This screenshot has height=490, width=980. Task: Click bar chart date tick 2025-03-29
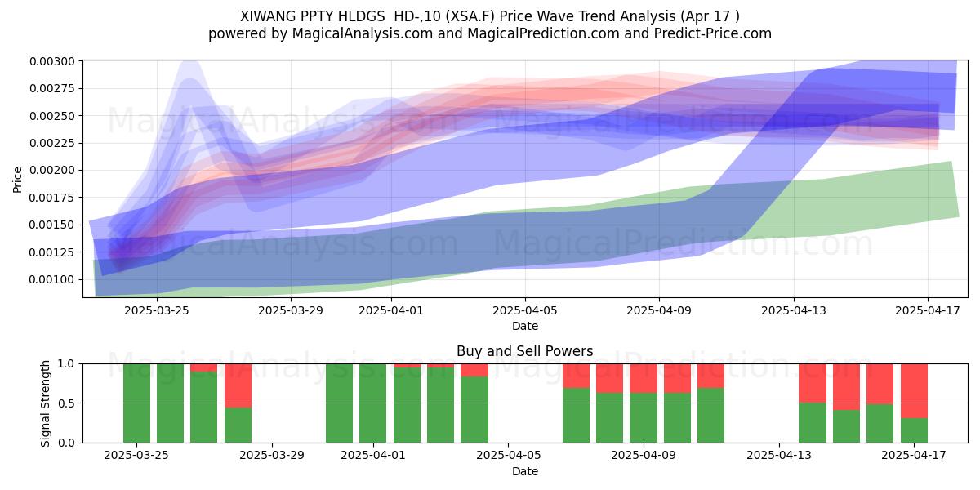point(272,456)
